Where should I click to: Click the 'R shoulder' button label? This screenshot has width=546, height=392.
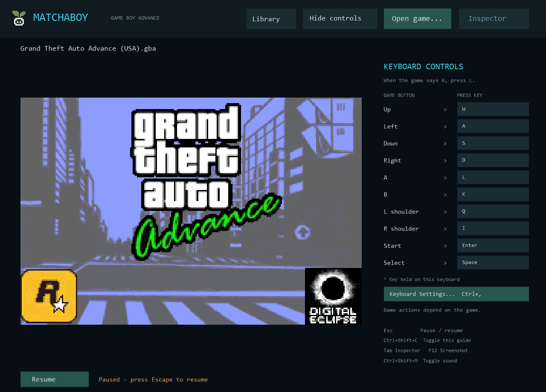click(x=401, y=228)
